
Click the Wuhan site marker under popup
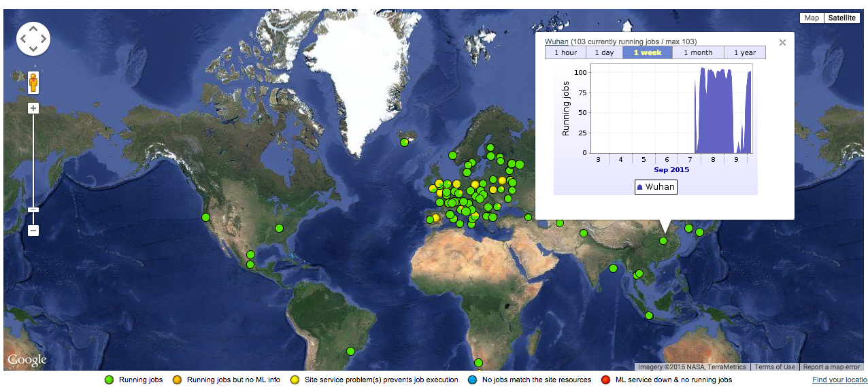(x=663, y=241)
